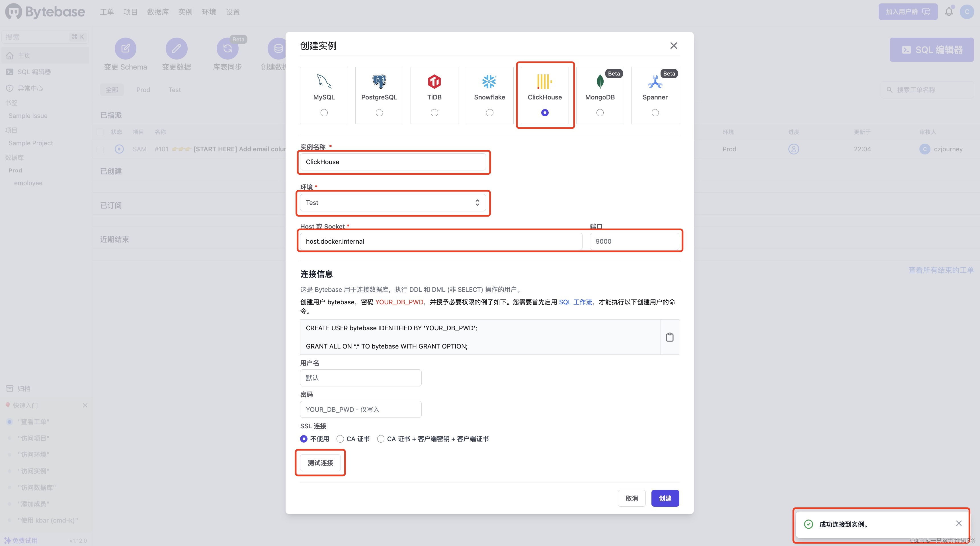Screen dimensions: 980x546
Task: Click the czjourney reviewer avatar
Action: (x=924, y=149)
